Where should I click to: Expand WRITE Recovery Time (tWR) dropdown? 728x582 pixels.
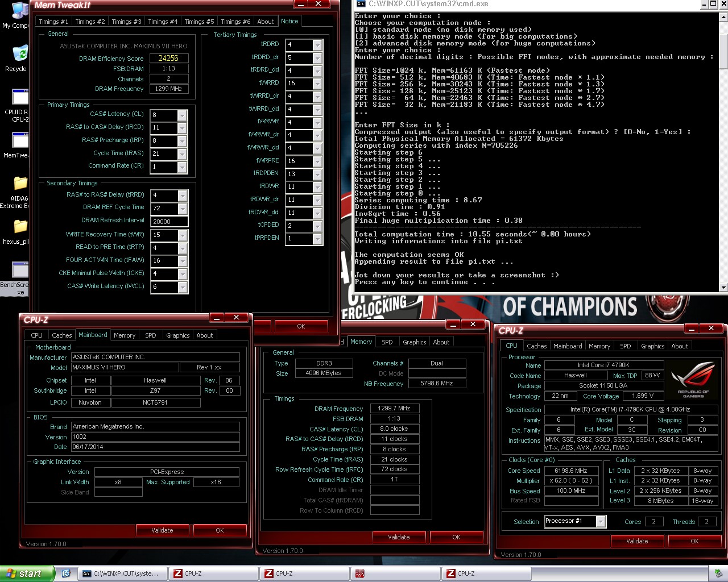(182, 235)
